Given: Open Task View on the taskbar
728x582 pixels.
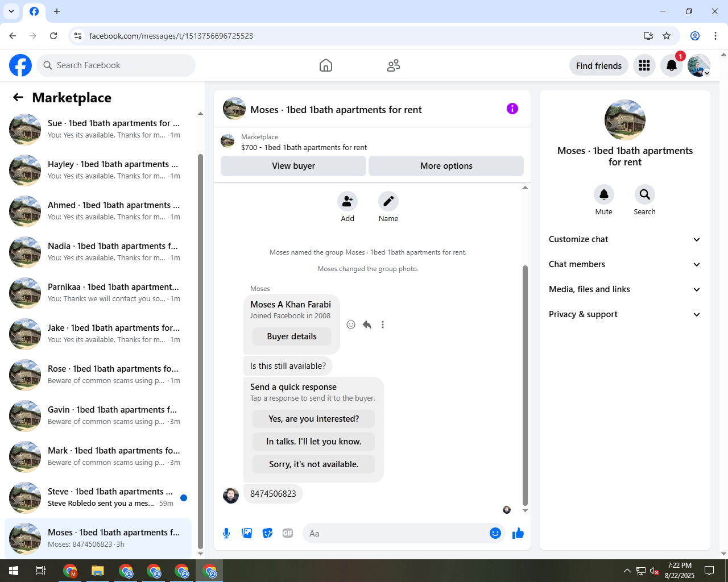Looking at the screenshot, I should point(41,571).
